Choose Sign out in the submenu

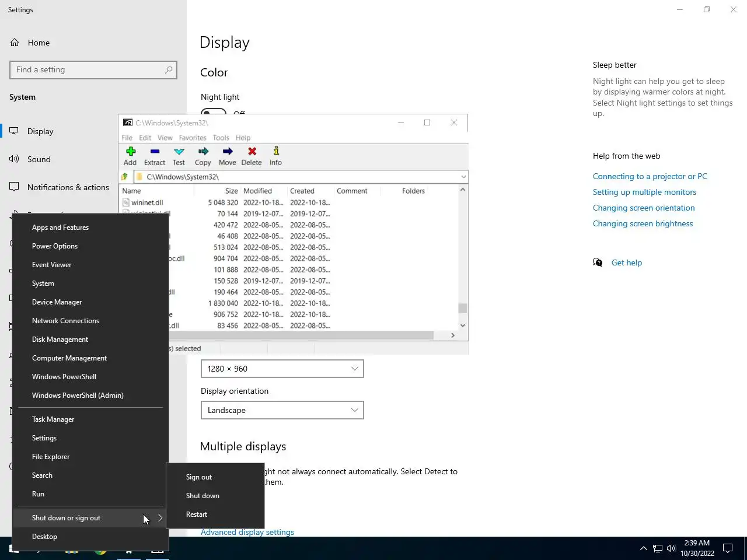click(x=215, y=477)
